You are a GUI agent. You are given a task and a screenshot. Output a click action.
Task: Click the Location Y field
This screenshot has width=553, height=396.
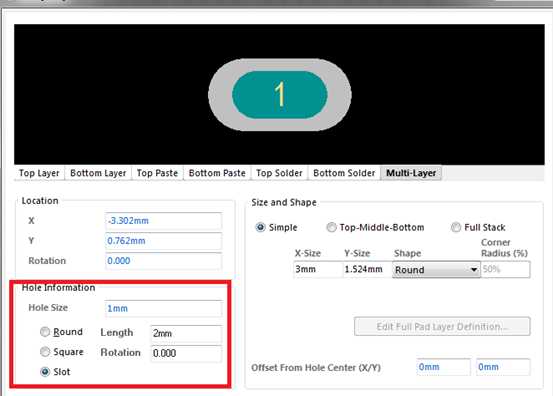tap(163, 241)
